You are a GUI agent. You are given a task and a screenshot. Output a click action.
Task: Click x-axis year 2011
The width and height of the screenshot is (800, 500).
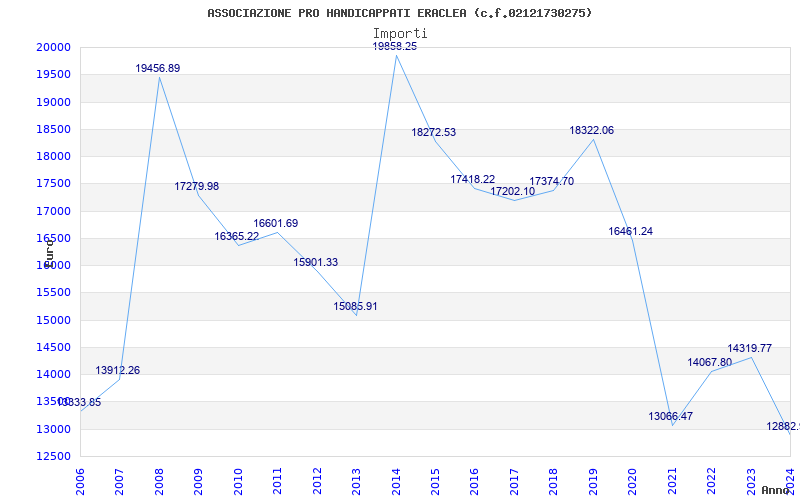point(278,481)
